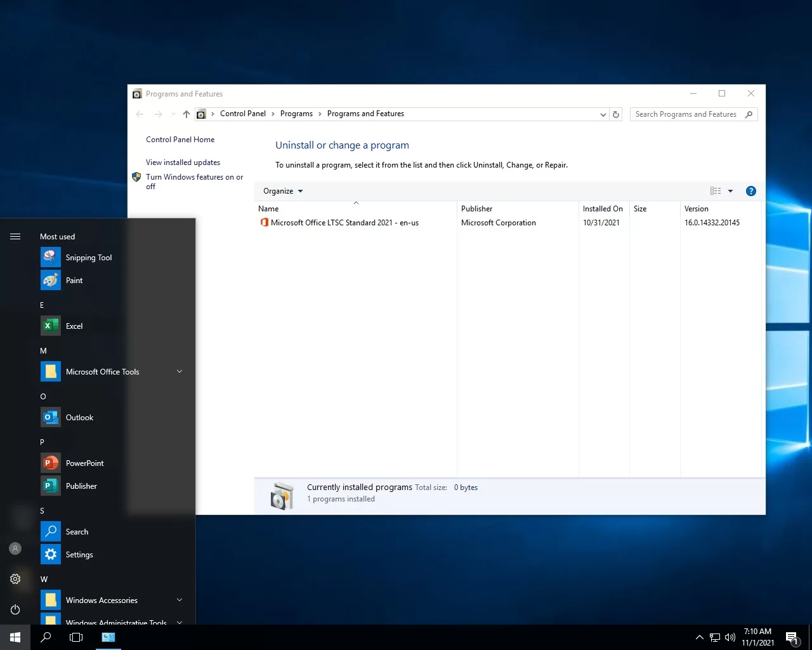Click the Search Programs and Features box
The image size is (812, 650).
[x=686, y=114]
